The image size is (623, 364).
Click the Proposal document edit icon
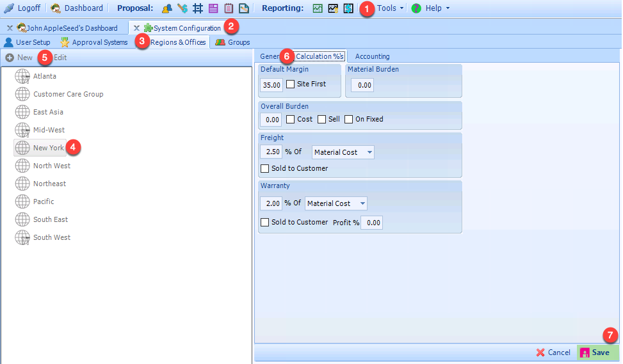coord(244,8)
